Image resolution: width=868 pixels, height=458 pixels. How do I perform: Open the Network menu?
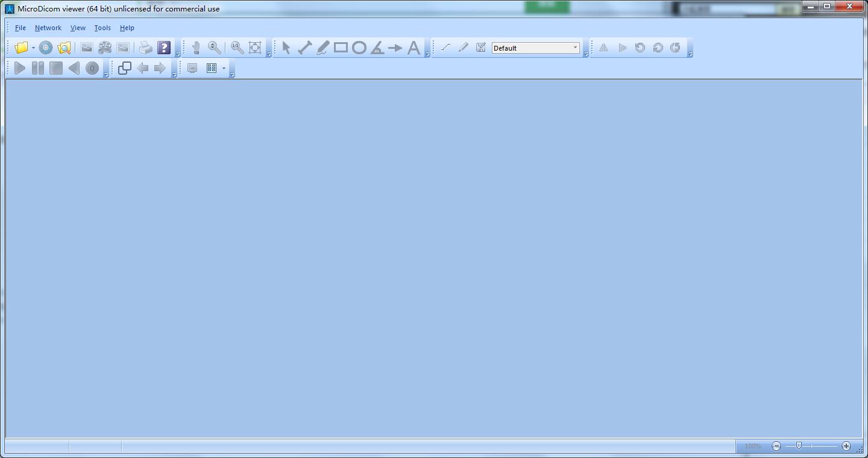pyautogui.click(x=48, y=28)
